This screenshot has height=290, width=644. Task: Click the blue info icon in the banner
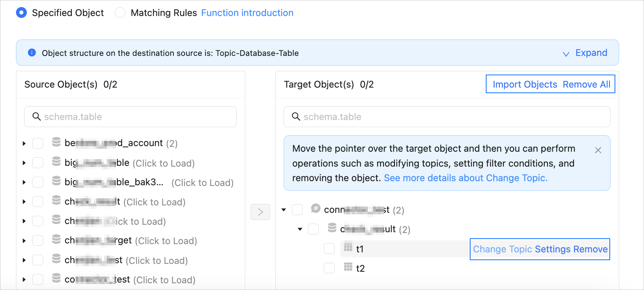click(32, 53)
